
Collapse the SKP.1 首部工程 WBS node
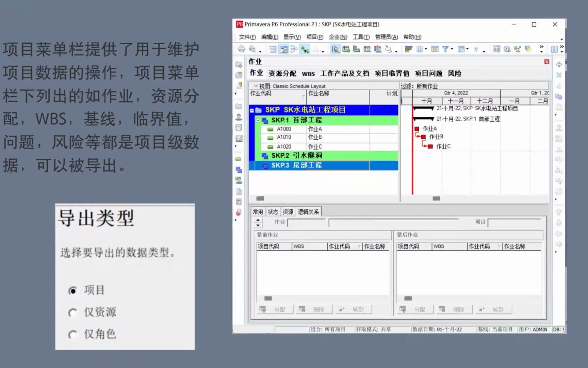(258, 120)
